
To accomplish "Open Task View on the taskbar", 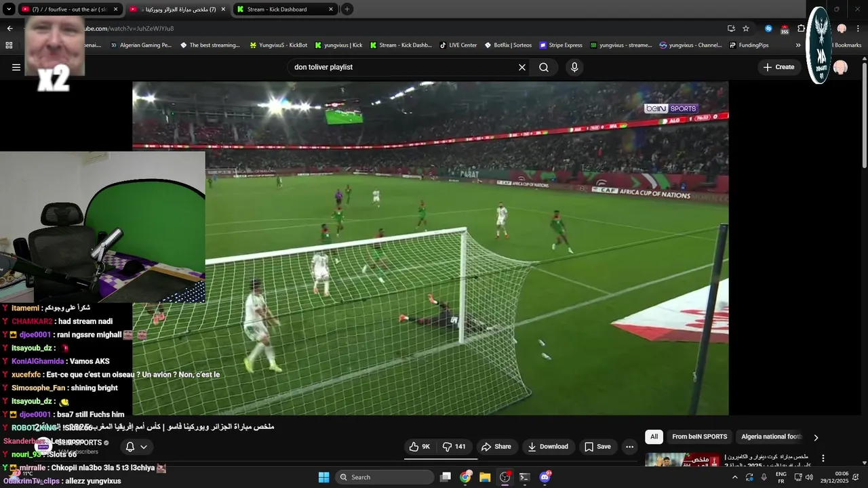I will 446,477.
